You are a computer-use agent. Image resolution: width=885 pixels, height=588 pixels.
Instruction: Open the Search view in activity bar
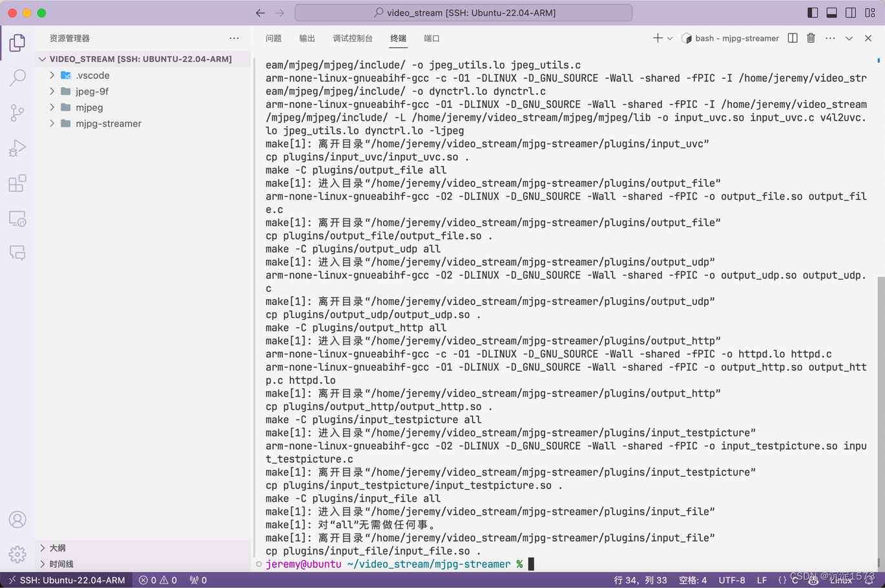pos(17,78)
